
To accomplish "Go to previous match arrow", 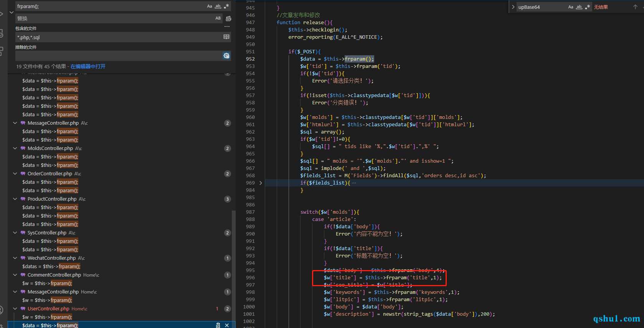I will coord(635,7).
